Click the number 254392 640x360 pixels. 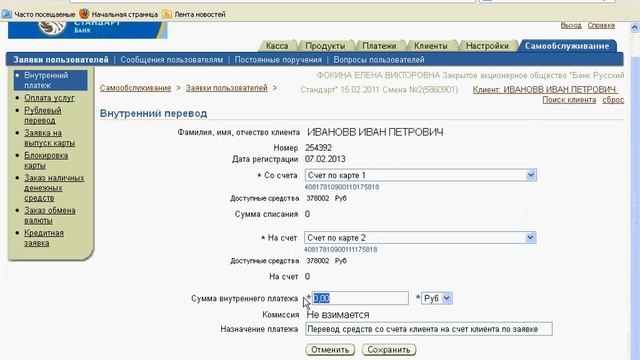(318, 148)
